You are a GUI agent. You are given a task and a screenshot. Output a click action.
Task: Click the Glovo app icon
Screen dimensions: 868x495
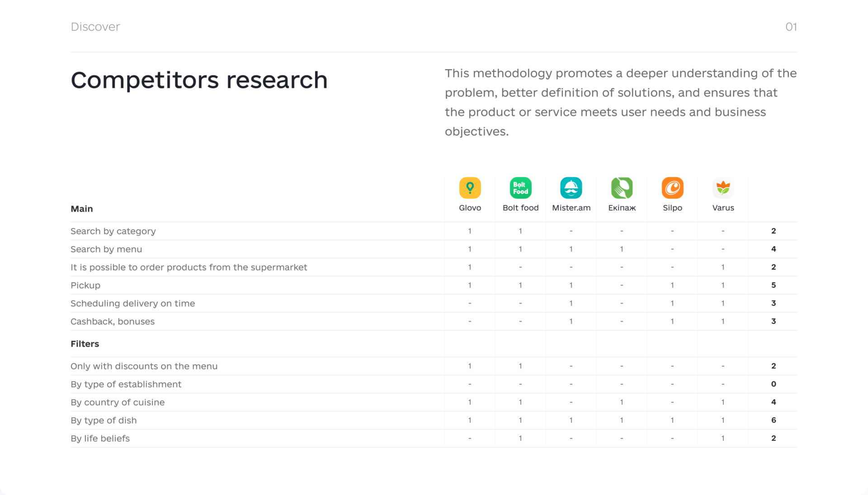[x=470, y=188]
